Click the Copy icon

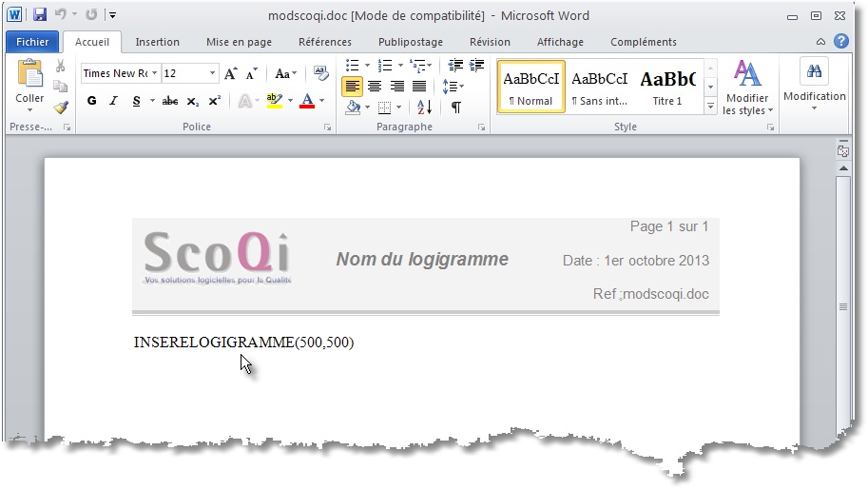60,87
